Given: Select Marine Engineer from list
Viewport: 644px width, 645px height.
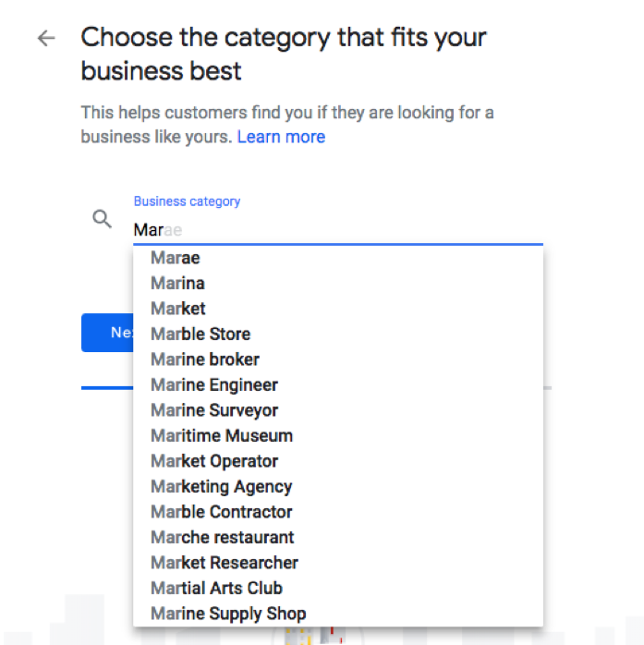Looking at the screenshot, I should (x=214, y=384).
